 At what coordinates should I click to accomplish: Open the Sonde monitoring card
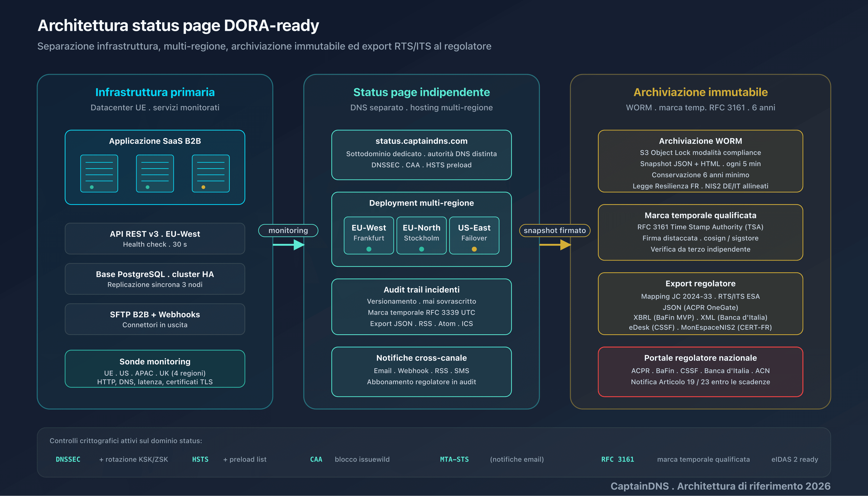pyautogui.click(x=155, y=369)
